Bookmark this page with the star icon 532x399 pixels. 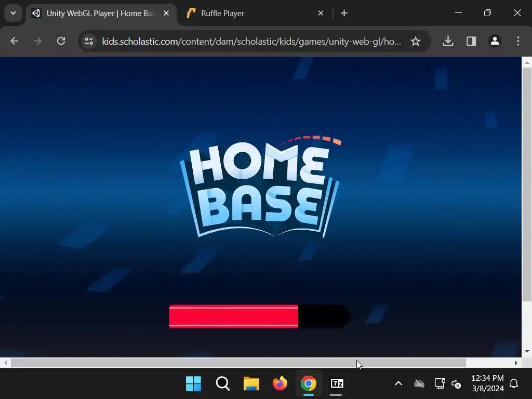415,41
